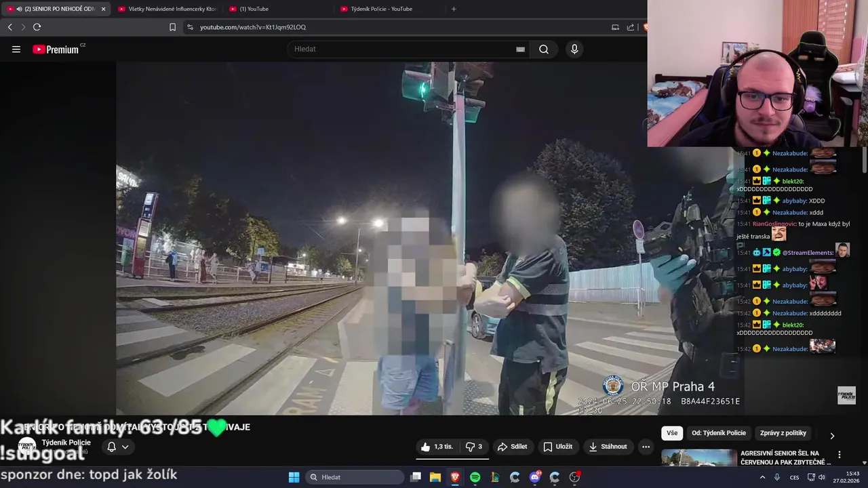
Task: Dislike the video with thumbs-down button
Action: coord(474,447)
